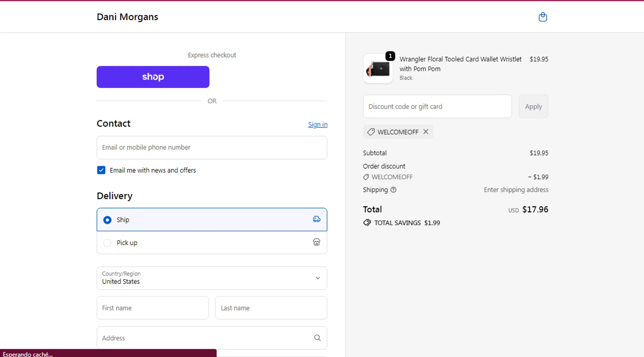Click the Contact section heading
This screenshot has height=357, width=644.
coord(113,124)
